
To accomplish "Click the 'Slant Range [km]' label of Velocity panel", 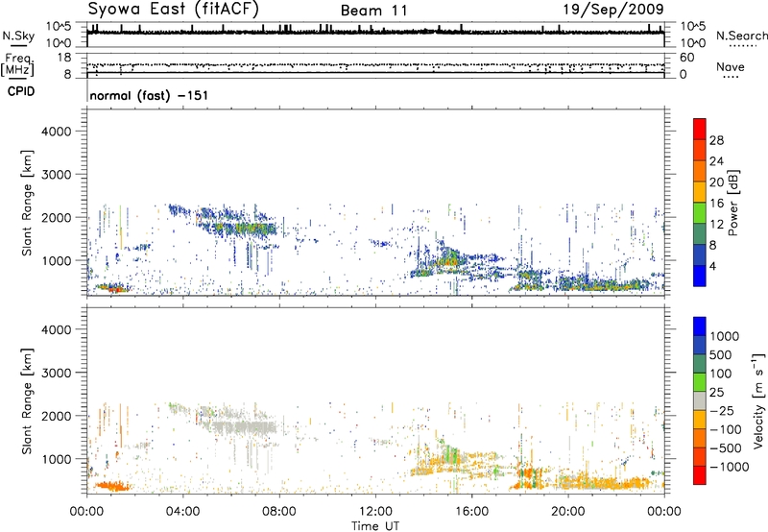I will tap(27, 400).
